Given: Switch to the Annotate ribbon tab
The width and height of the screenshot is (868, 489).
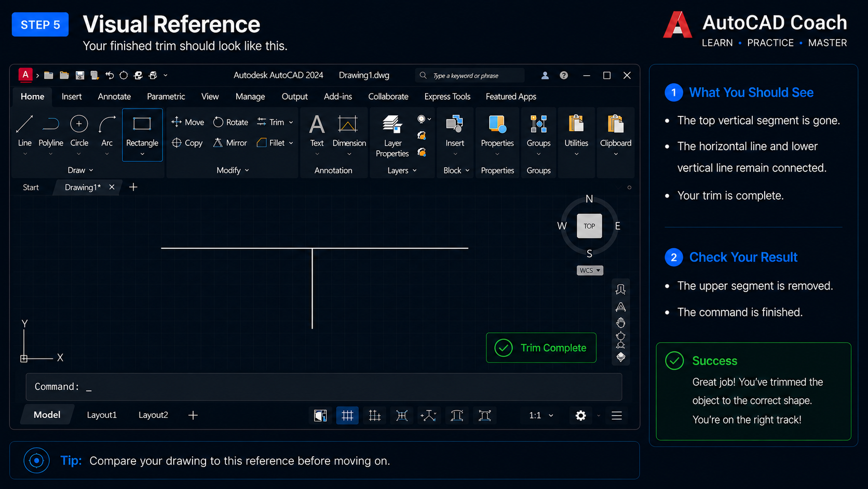Looking at the screenshot, I should [114, 97].
